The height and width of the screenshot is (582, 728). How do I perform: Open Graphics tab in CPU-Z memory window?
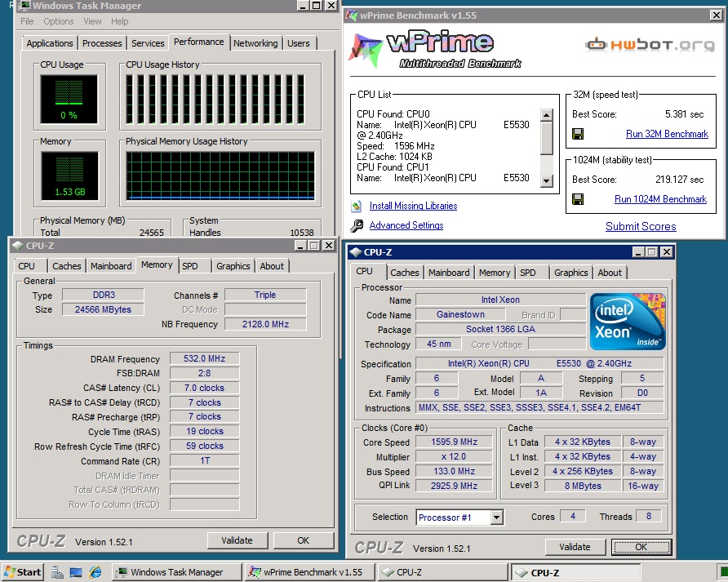233,266
